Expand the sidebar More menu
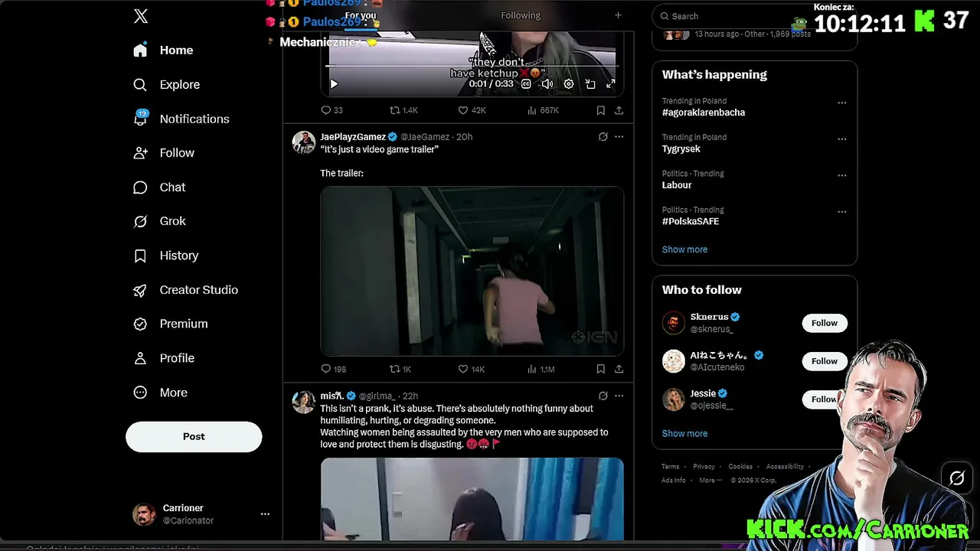 pos(160,393)
